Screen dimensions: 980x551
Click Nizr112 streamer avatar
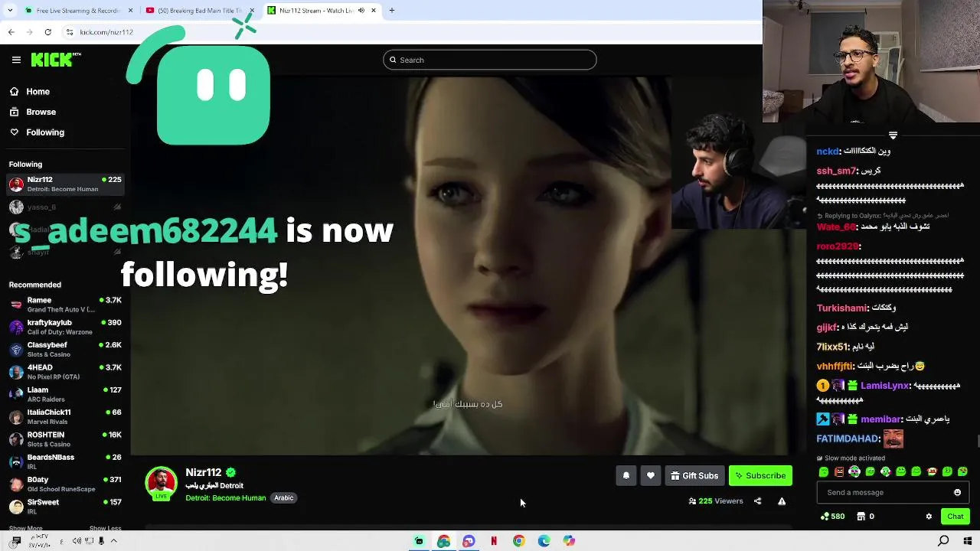click(x=161, y=483)
